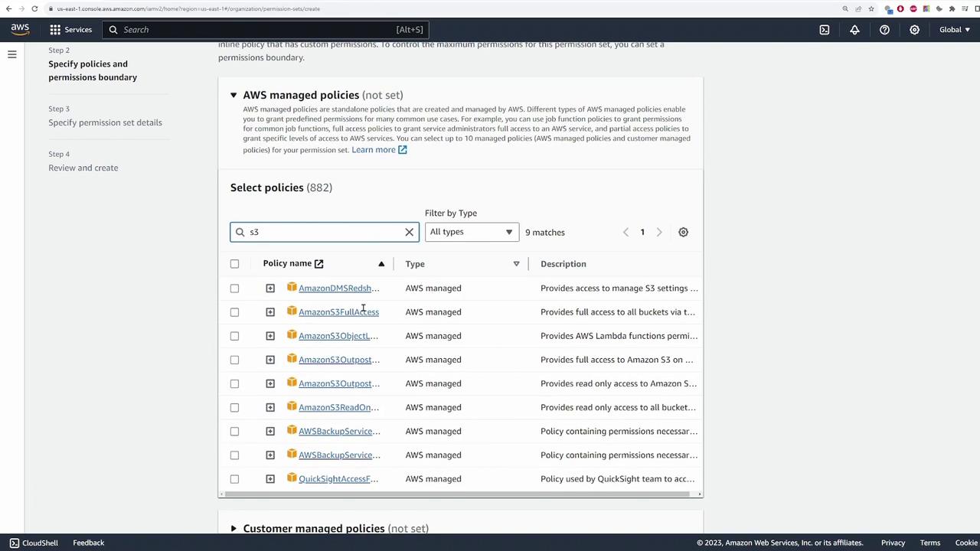Viewport: 980px width, 551px height.
Task: Click the orange policy icon beside AmazonS3FullAccess
Action: [x=292, y=311]
